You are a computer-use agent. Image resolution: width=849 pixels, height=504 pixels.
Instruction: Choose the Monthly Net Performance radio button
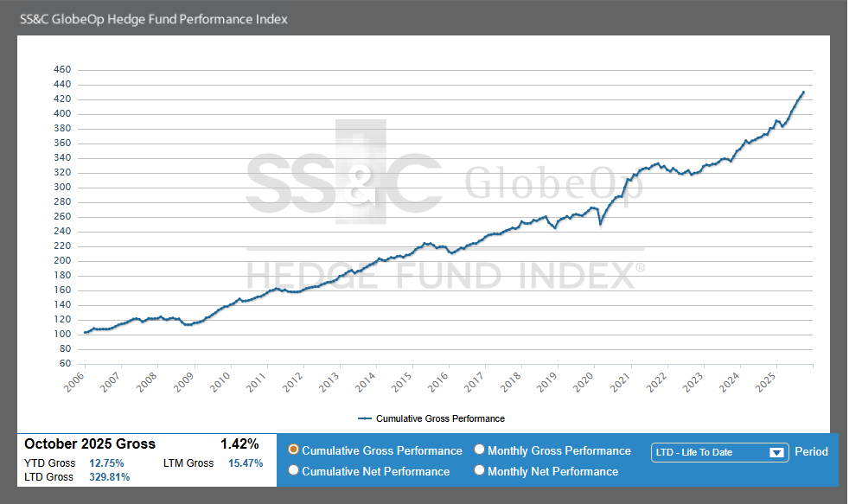click(x=480, y=471)
